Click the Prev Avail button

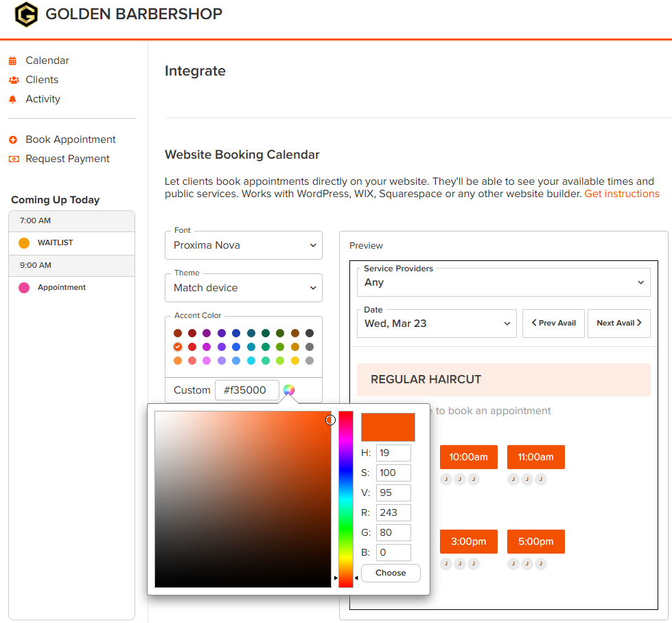553,324
